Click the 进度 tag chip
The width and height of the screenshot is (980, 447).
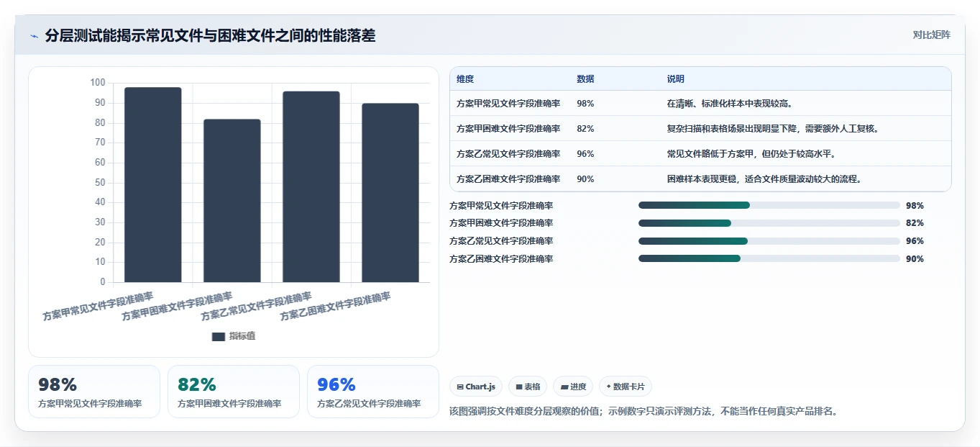573,387
